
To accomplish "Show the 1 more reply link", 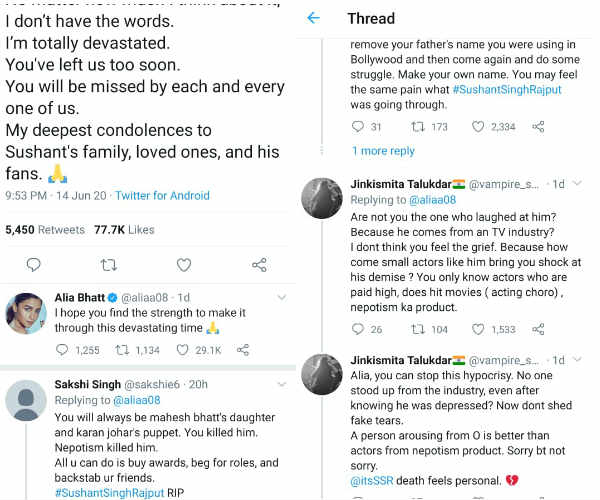I will (383, 151).
